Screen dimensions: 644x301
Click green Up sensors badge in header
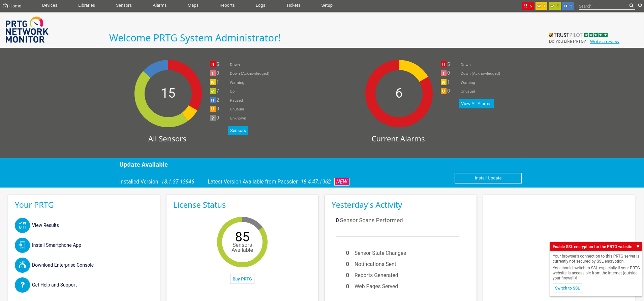click(x=555, y=6)
